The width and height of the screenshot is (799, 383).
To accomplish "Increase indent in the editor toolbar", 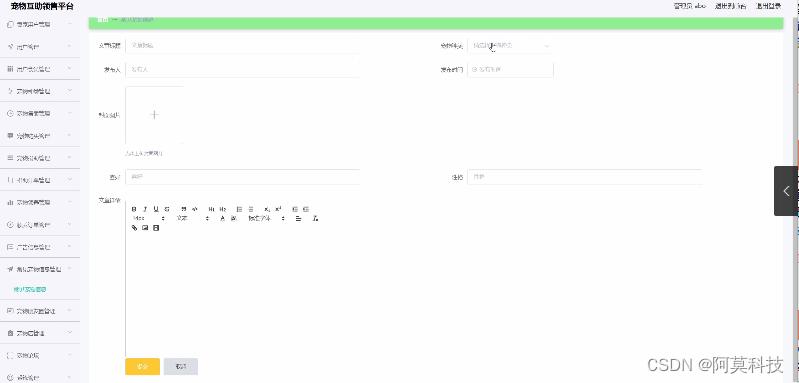I will coord(306,209).
